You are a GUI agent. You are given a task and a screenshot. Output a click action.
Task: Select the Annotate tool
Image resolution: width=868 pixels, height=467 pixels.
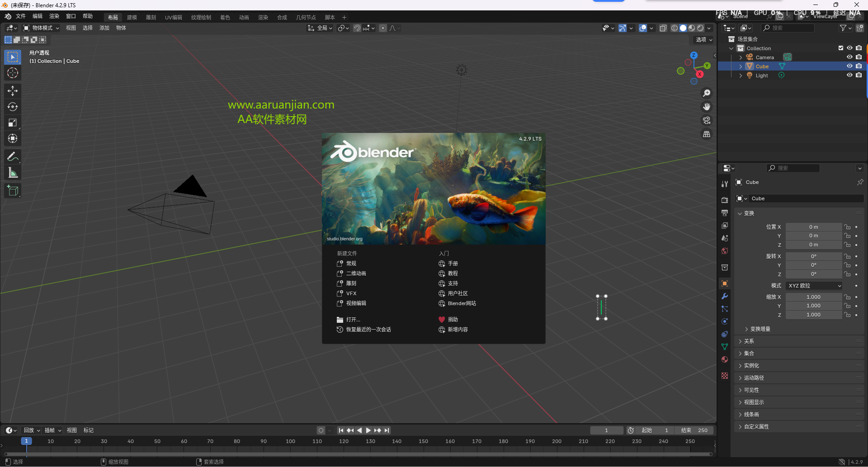click(x=12, y=156)
